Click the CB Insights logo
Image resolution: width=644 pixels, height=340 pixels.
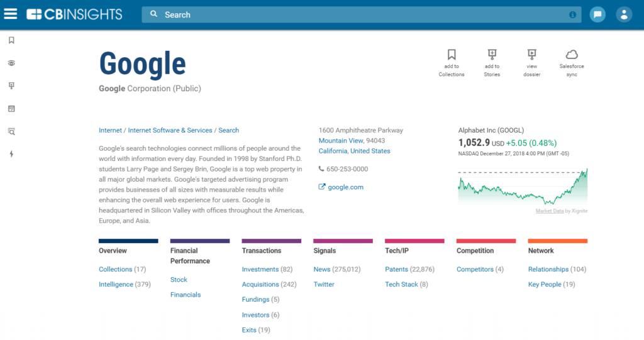click(x=74, y=14)
